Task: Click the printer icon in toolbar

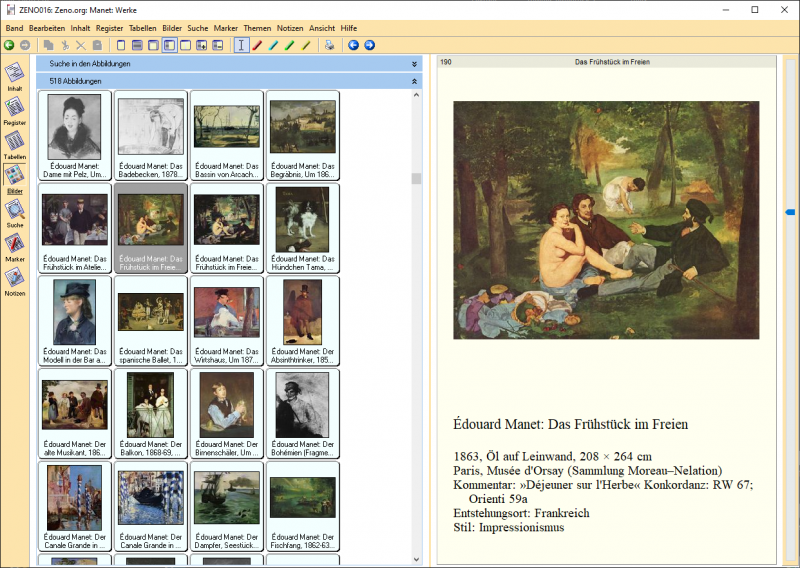Action: coord(329,45)
